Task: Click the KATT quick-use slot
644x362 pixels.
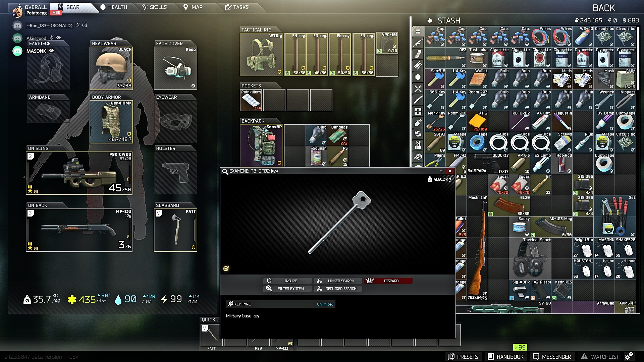Action: [x=211, y=335]
